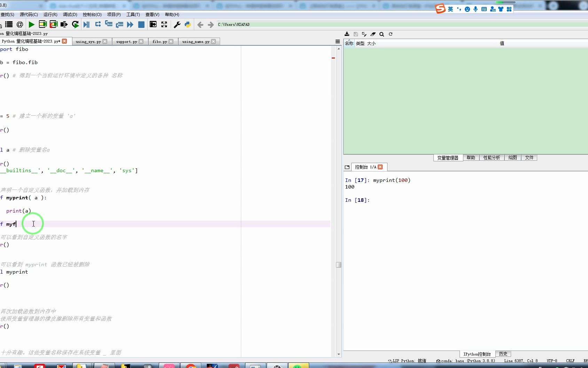Open 项目(P) menu
The height and width of the screenshot is (368, 588).
pos(114,15)
